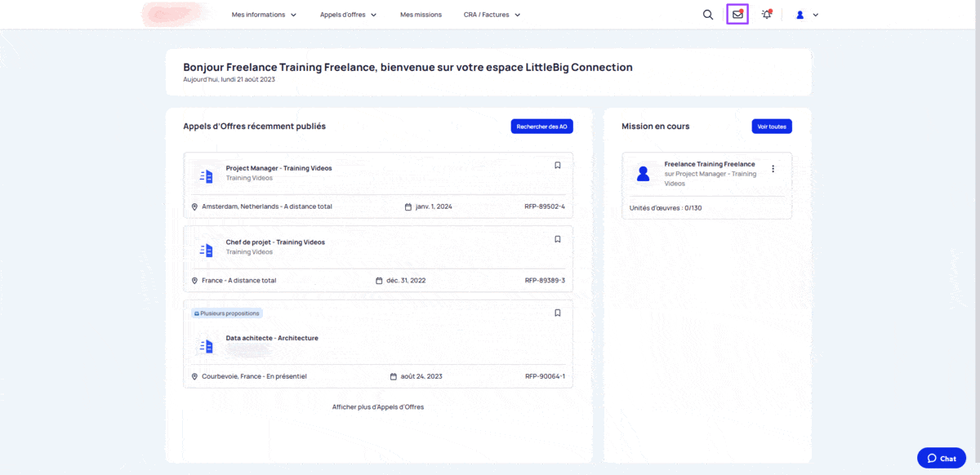Open the search magnifier icon

point(708,15)
